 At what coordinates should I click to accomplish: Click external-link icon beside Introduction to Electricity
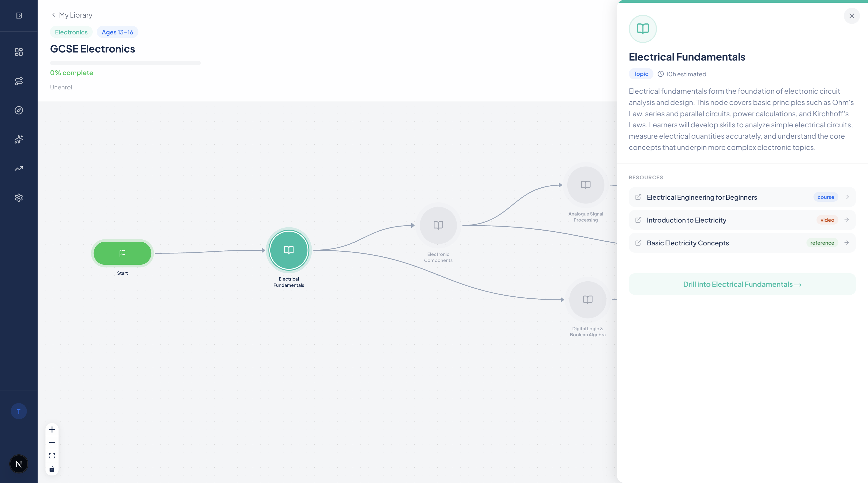638,220
